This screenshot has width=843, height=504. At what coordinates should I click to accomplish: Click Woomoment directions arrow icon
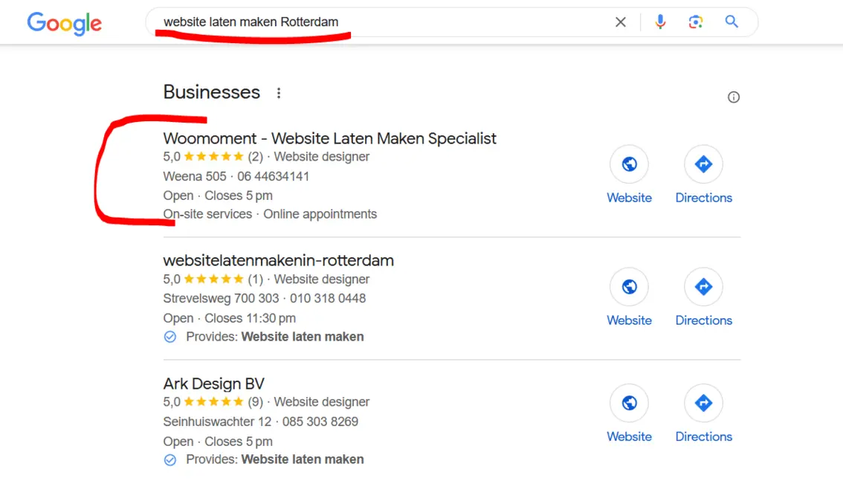pyautogui.click(x=703, y=164)
